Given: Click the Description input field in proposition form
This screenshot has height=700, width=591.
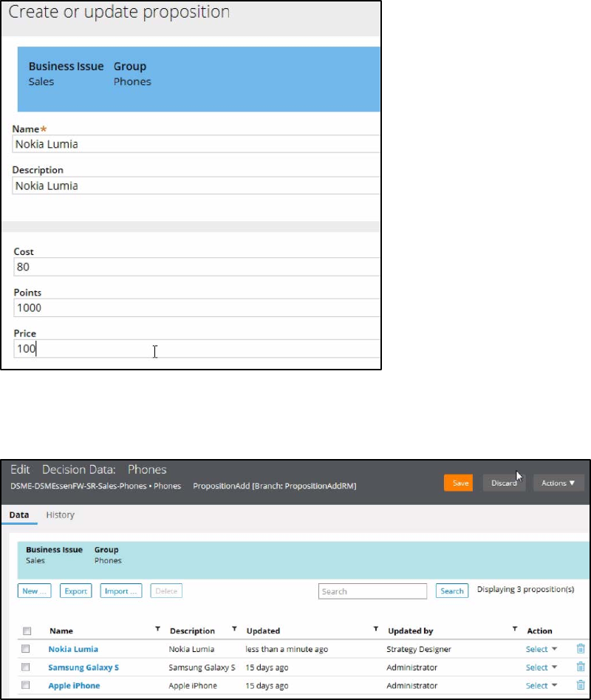Looking at the screenshot, I should (197, 186).
